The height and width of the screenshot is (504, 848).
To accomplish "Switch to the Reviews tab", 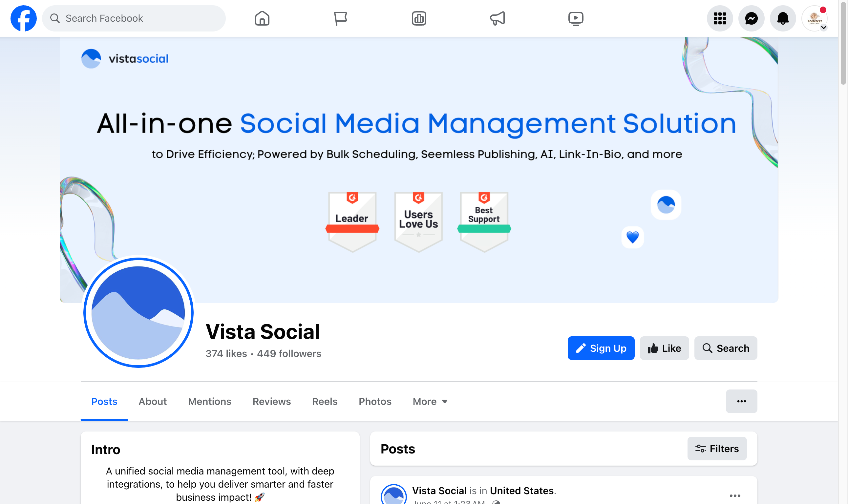I will pos(271,401).
